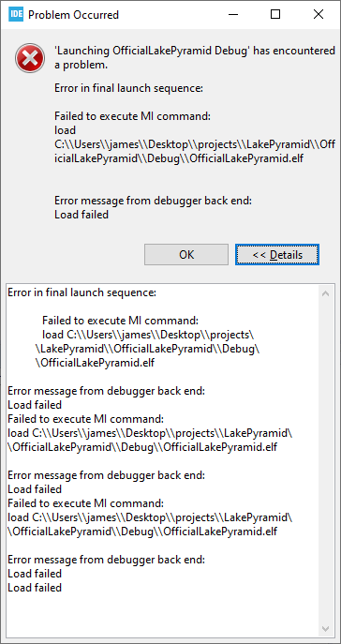The image size is (341, 644).
Task: Click 'Load failed' text above the OK button
Action: [x=82, y=215]
